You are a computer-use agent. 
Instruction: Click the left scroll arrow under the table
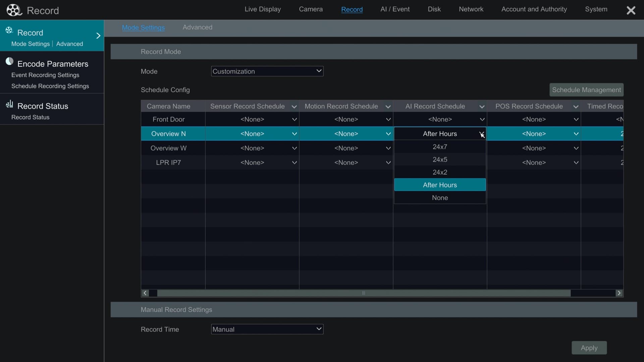tap(145, 293)
